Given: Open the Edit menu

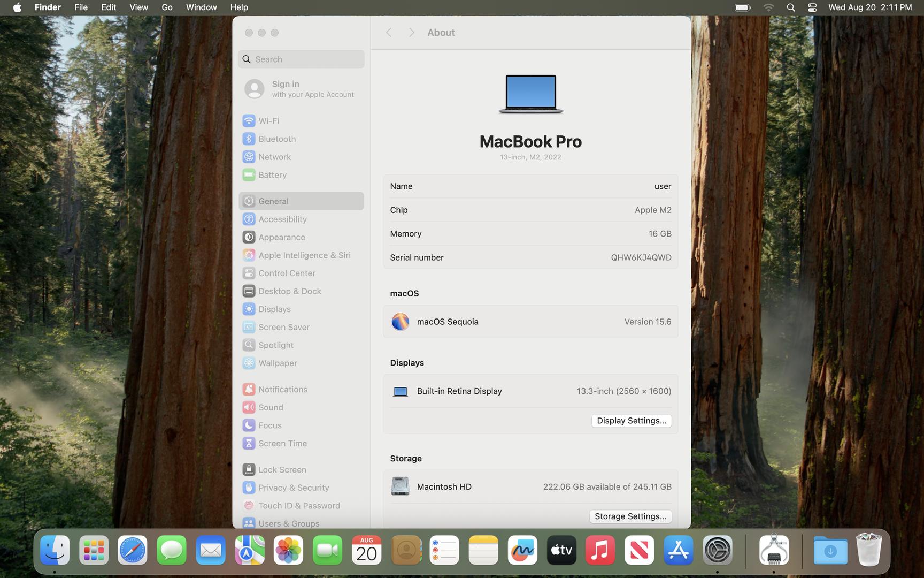Looking at the screenshot, I should [x=109, y=7].
